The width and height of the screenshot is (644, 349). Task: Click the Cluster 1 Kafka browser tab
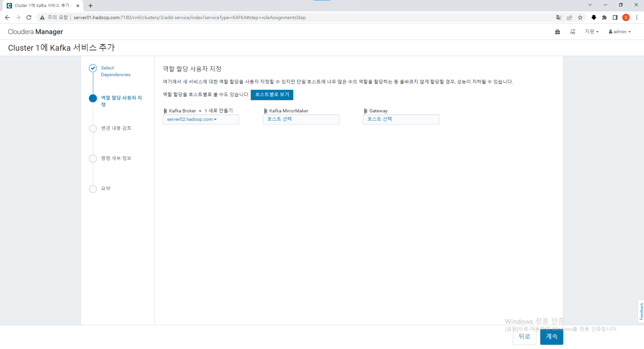43,6
